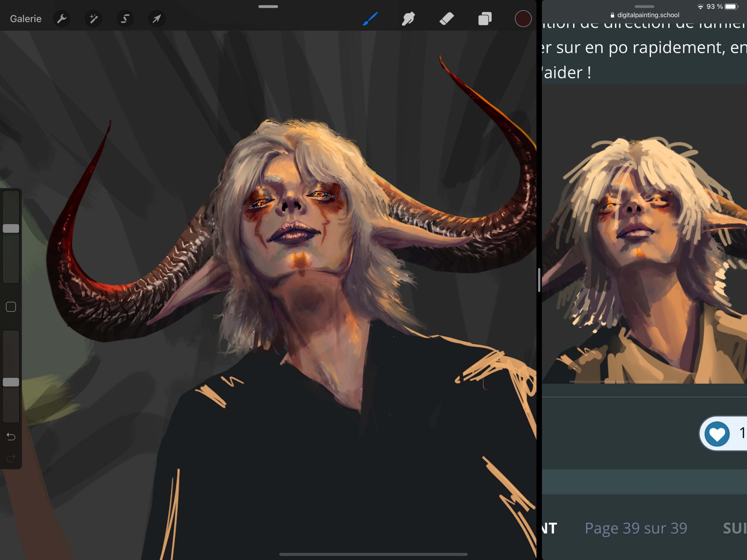
Task: Open the Adjustments magic wand menu
Action: (x=94, y=19)
